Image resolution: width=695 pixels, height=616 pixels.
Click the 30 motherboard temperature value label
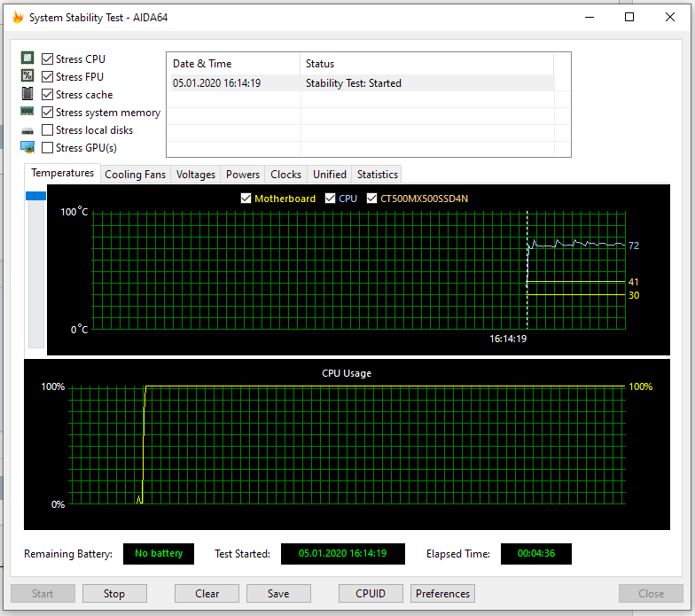[634, 295]
